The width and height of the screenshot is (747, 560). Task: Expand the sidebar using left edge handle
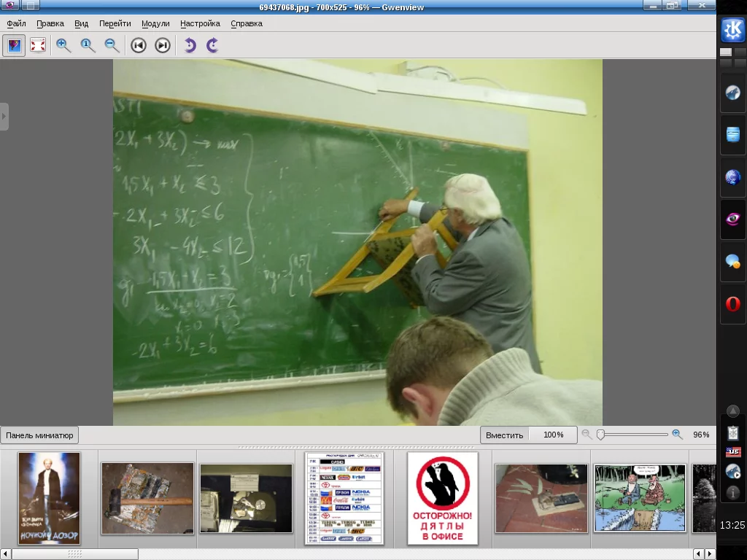4,116
